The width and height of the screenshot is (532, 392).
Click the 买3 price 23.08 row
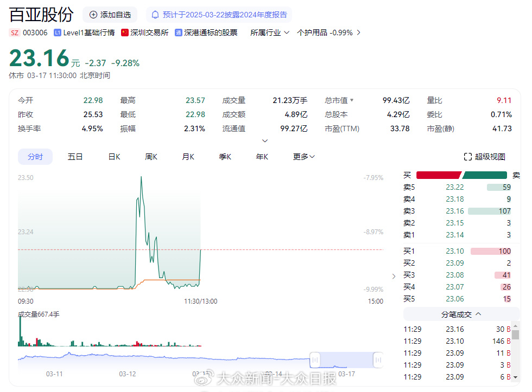tap(457, 275)
